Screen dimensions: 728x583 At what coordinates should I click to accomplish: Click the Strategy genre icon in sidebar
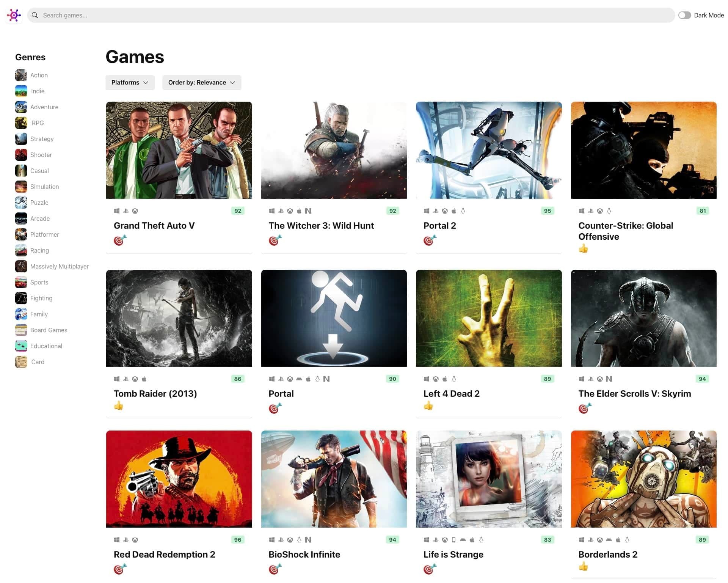pyautogui.click(x=21, y=138)
